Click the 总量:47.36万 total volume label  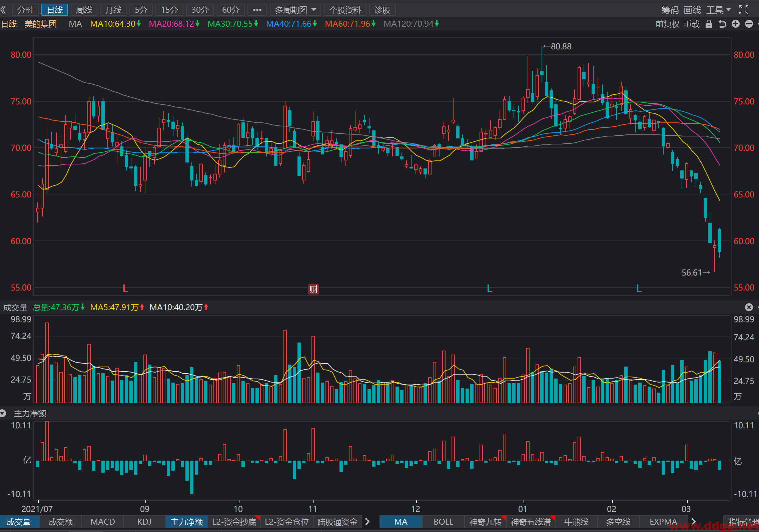click(x=59, y=307)
